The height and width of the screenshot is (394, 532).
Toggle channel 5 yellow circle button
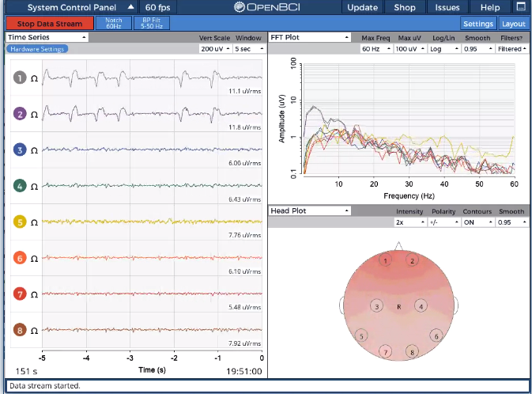pos(20,222)
